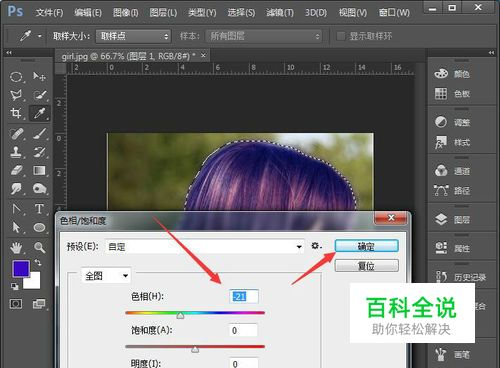Open the 路径 paths panel
500x368 pixels.
tap(452, 191)
